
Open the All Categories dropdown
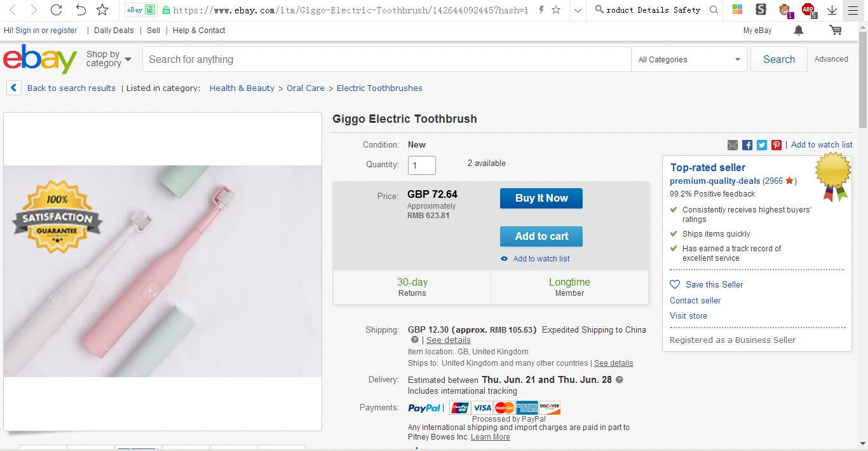coord(689,60)
